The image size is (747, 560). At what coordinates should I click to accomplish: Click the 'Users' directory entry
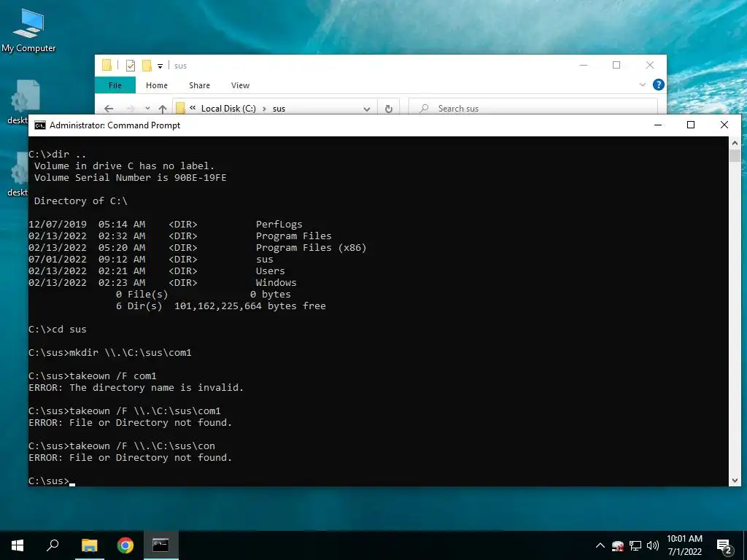pyautogui.click(x=270, y=271)
